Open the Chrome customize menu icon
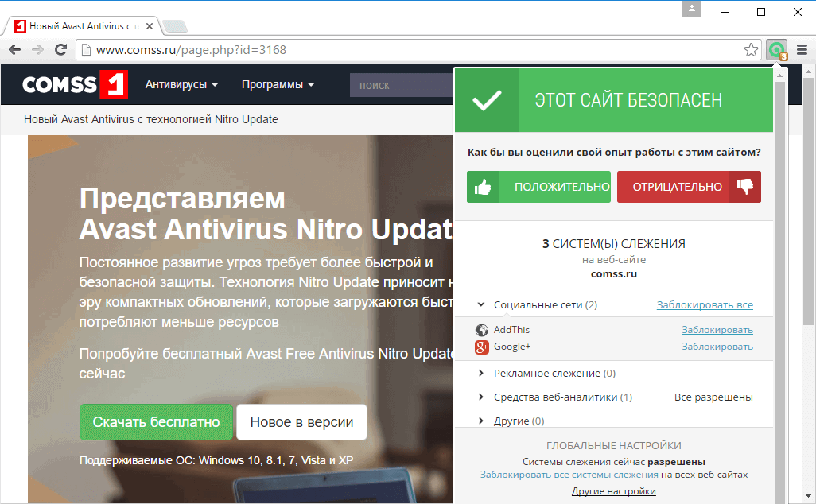 [x=801, y=49]
